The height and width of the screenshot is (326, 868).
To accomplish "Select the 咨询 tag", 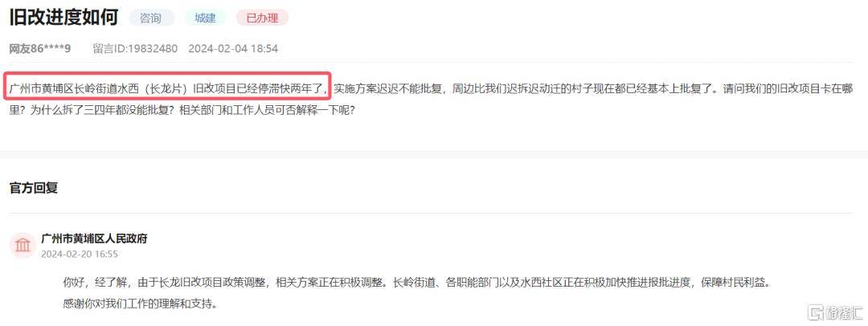I will click(150, 18).
